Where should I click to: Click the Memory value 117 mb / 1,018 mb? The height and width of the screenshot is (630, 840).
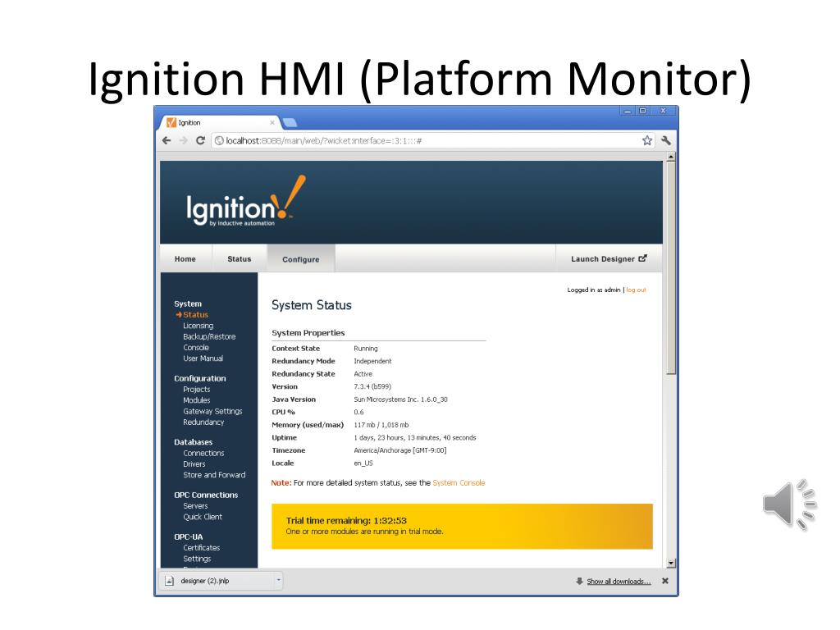(381, 425)
